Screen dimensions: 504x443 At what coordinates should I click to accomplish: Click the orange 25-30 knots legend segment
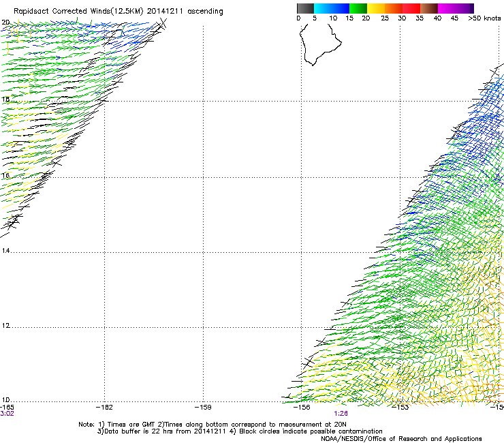coord(394,8)
